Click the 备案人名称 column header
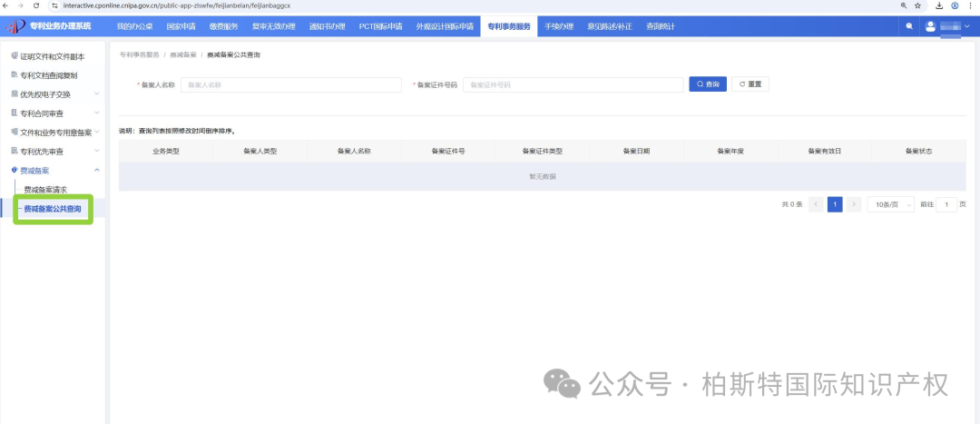Screen dimensions: 980x424 pyautogui.click(x=355, y=152)
